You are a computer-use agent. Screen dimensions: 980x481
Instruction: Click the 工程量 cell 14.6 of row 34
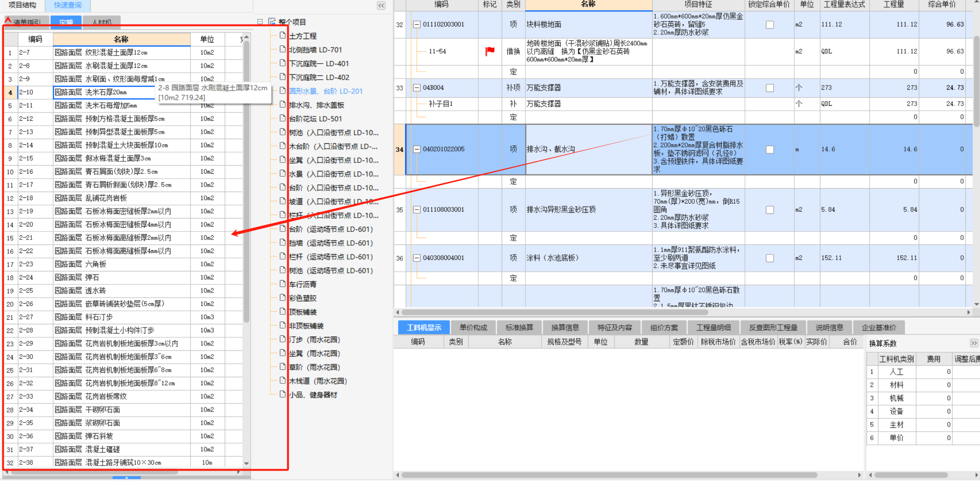(894, 149)
